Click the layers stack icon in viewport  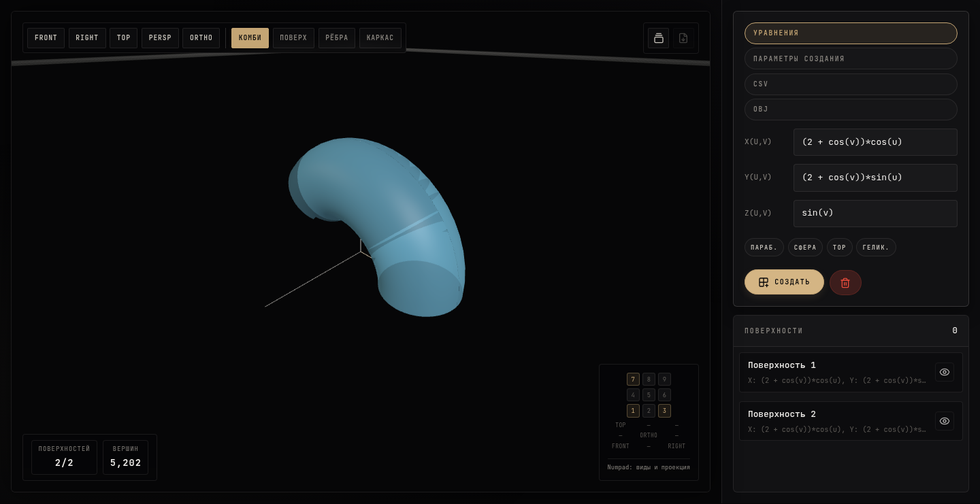(x=658, y=38)
